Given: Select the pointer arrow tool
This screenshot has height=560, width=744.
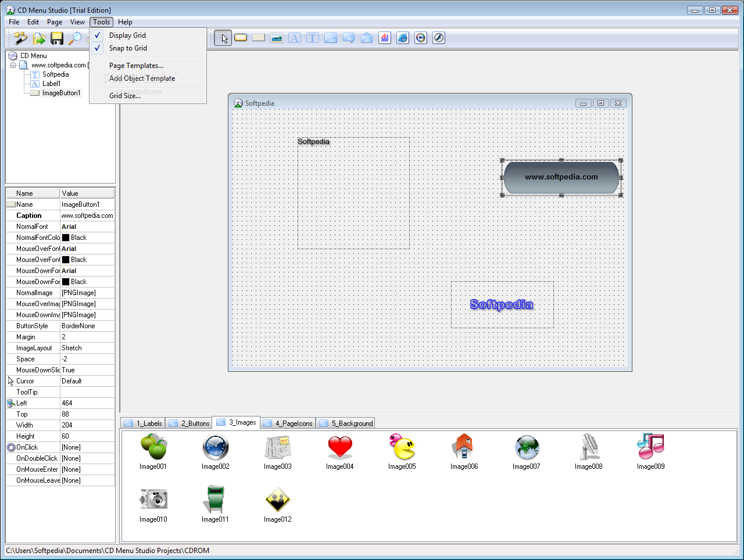Looking at the screenshot, I should [223, 38].
